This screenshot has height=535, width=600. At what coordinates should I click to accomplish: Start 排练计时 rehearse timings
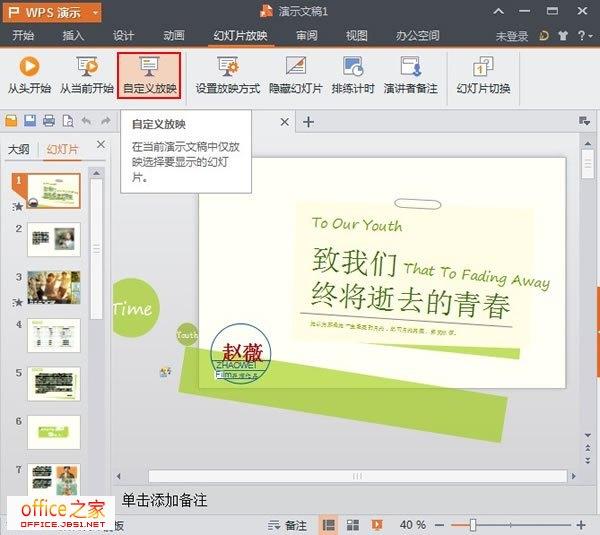[x=352, y=75]
